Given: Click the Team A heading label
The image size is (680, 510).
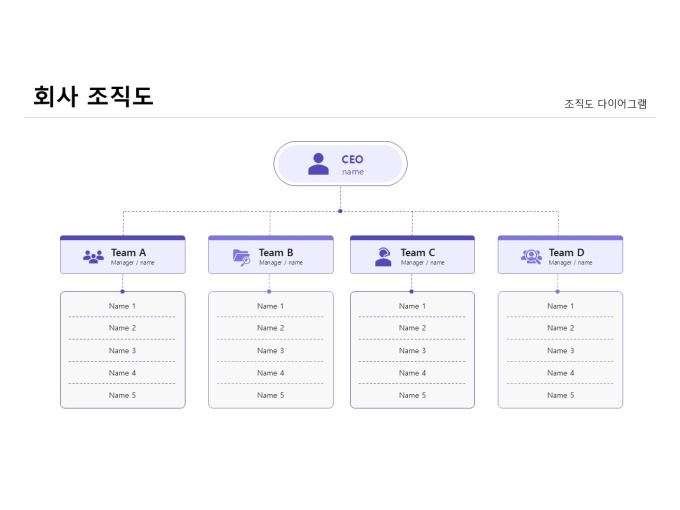Looking at the screenshot, I should point(128,253).
